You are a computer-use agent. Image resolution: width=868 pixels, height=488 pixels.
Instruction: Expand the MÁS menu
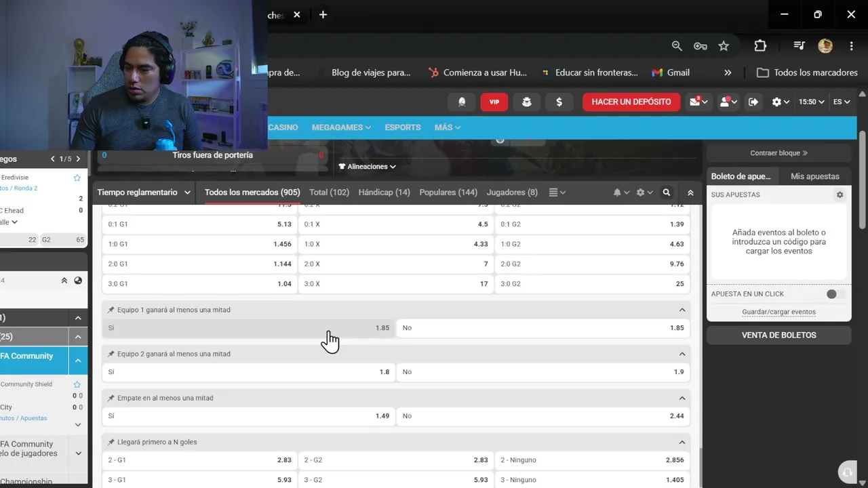point(448,127)
